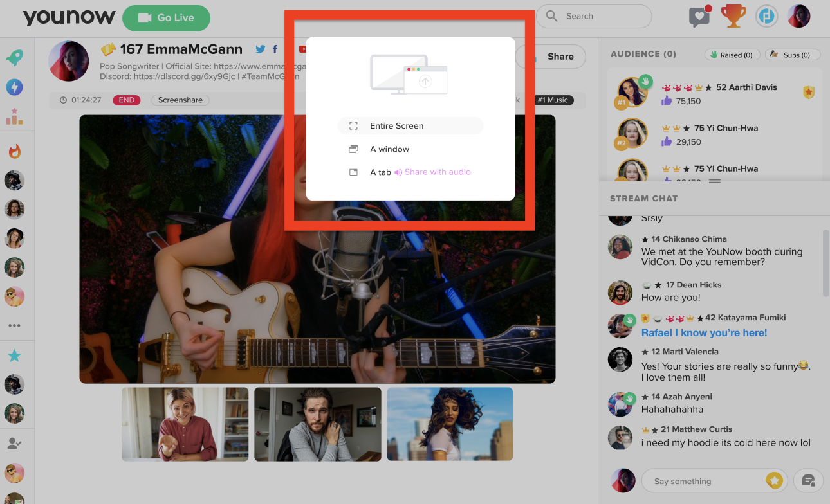Open the leaderboard bars icon in sidebar
The height and width of the screenshot is (504, 830).
coord(14,116)
